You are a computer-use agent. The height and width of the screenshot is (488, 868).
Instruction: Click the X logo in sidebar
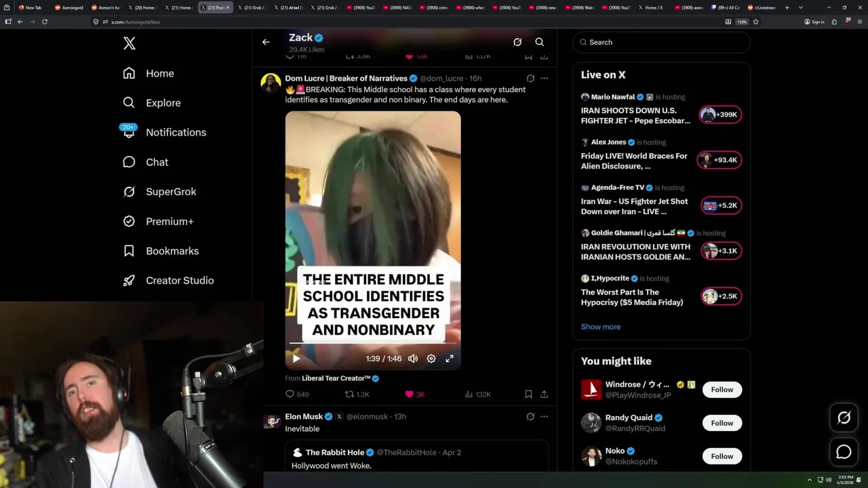tap(130, 43)
